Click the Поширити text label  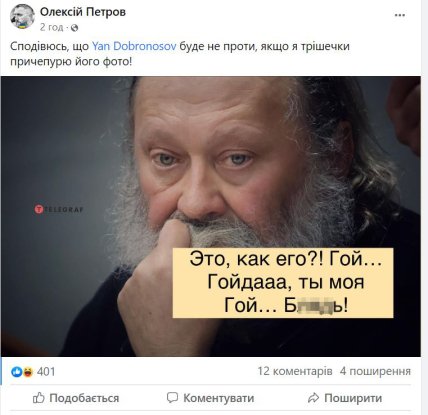pos(353,398)
